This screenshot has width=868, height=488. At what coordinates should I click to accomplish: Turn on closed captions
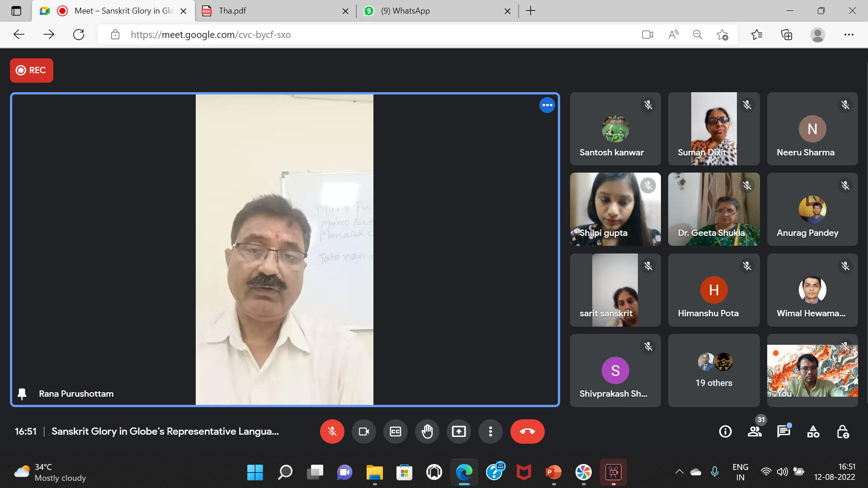click(395, 432)
